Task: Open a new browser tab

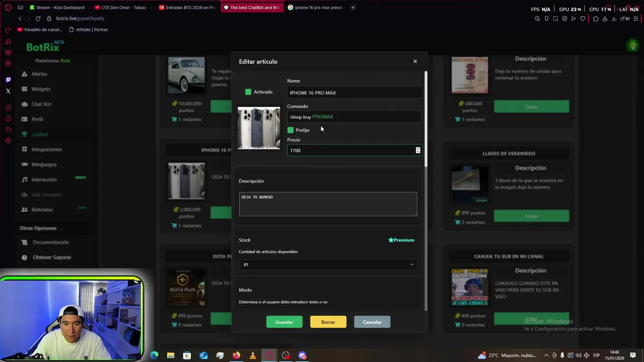Action: click(x=353, y=8)
